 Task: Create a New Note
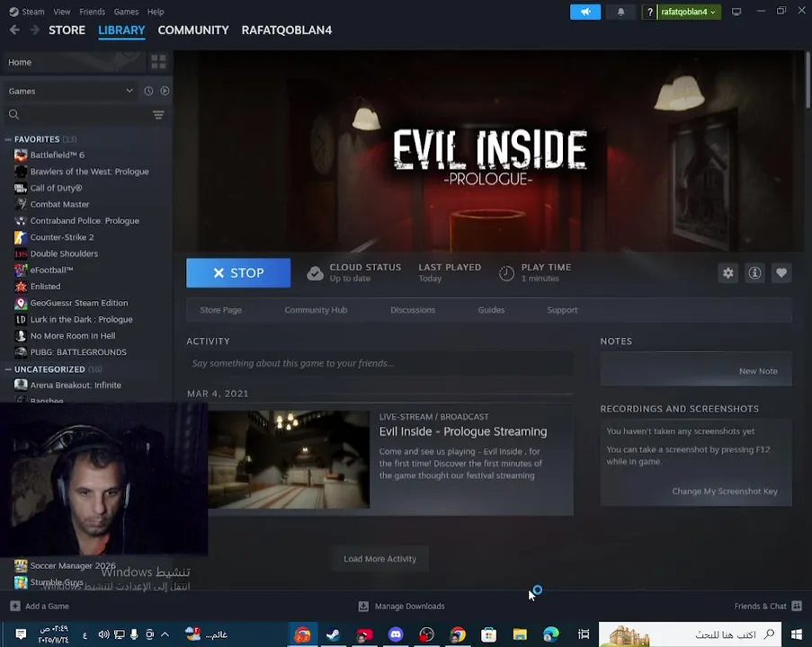pyautogui.click(x=758, y=371)
